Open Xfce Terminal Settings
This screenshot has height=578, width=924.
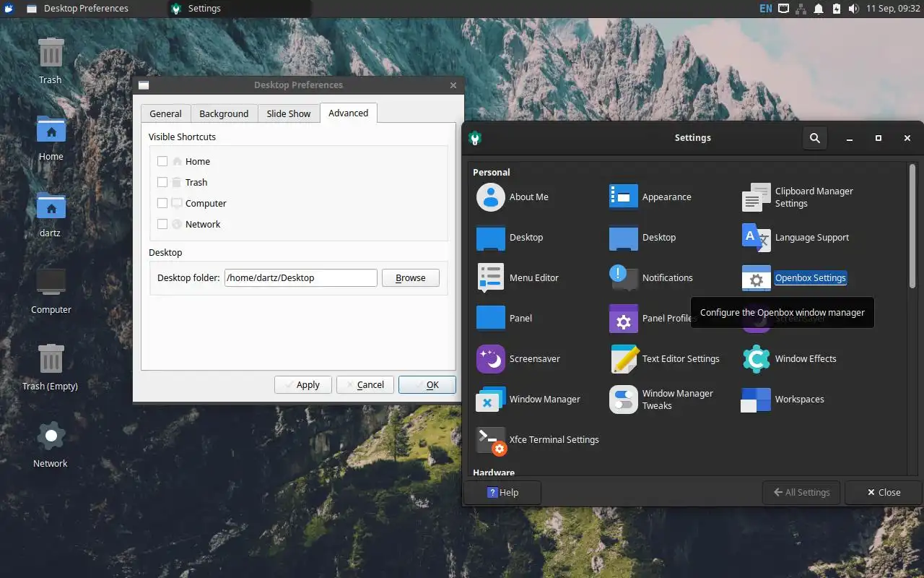538,439
